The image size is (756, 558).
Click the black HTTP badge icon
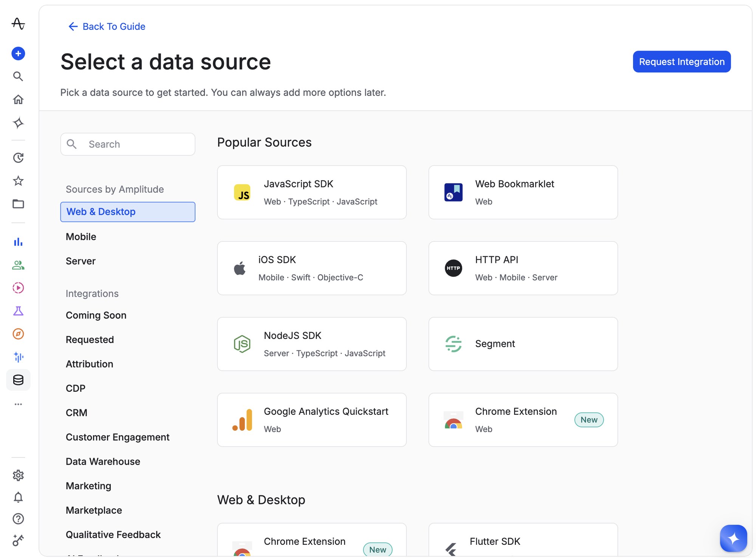pyautogui.click(x=453, y=268)
